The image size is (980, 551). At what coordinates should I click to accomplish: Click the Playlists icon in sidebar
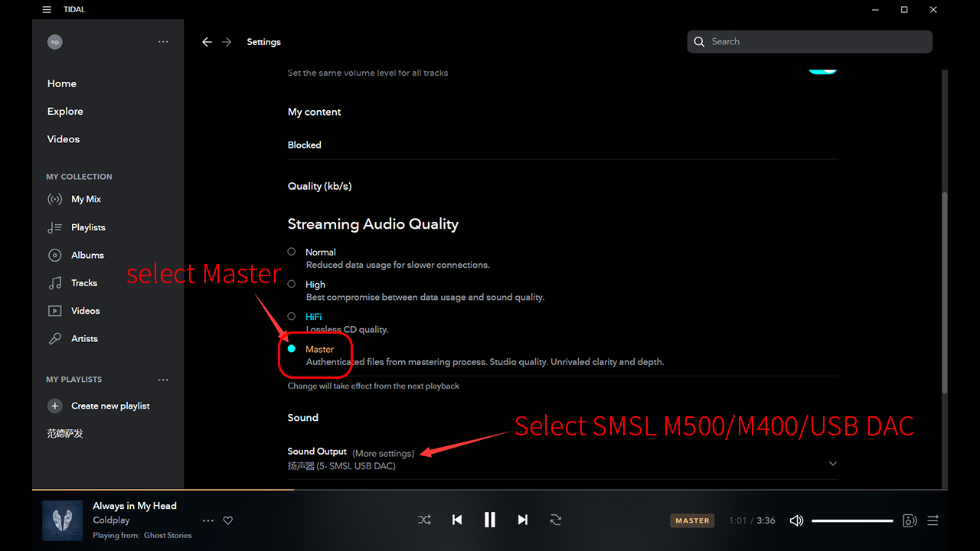[x=55, y=227]
